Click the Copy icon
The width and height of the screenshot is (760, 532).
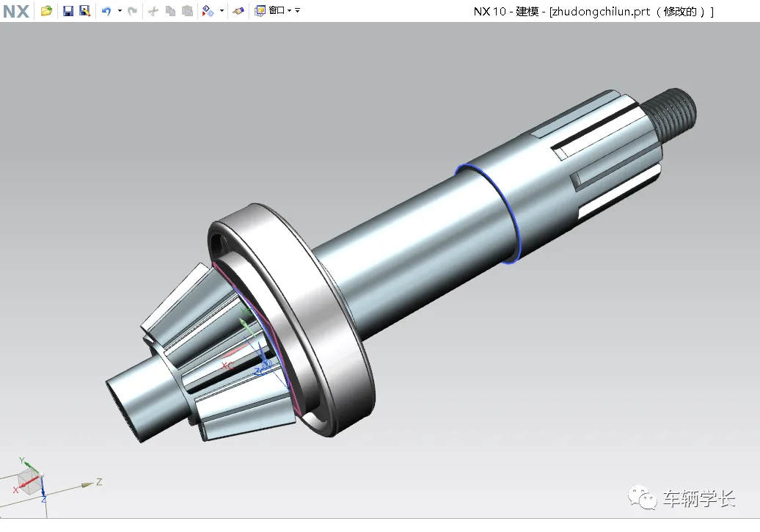(x=171, y=11)
